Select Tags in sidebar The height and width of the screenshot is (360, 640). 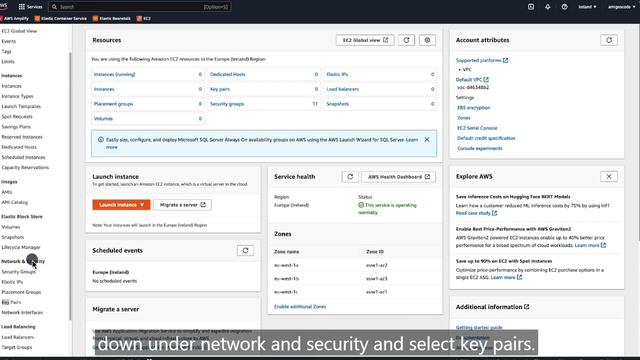pyautogui.click(x=7, y=51)
